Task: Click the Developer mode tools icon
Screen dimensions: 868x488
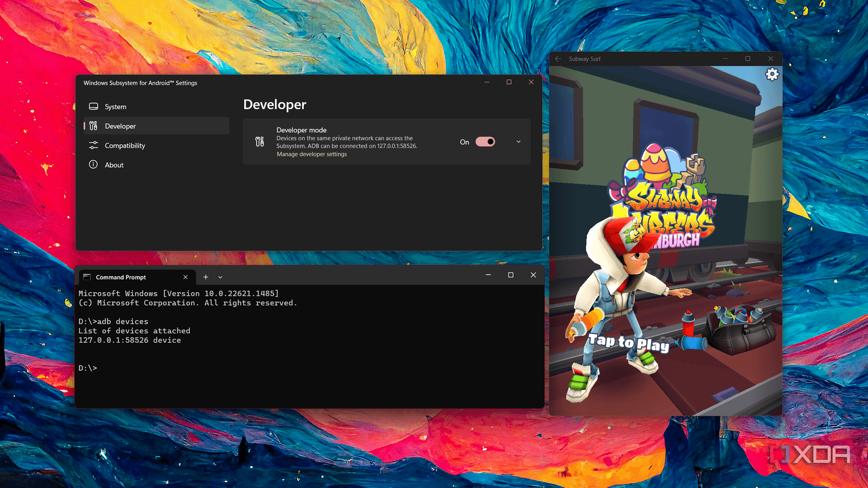Action: [x=260, y=142]
